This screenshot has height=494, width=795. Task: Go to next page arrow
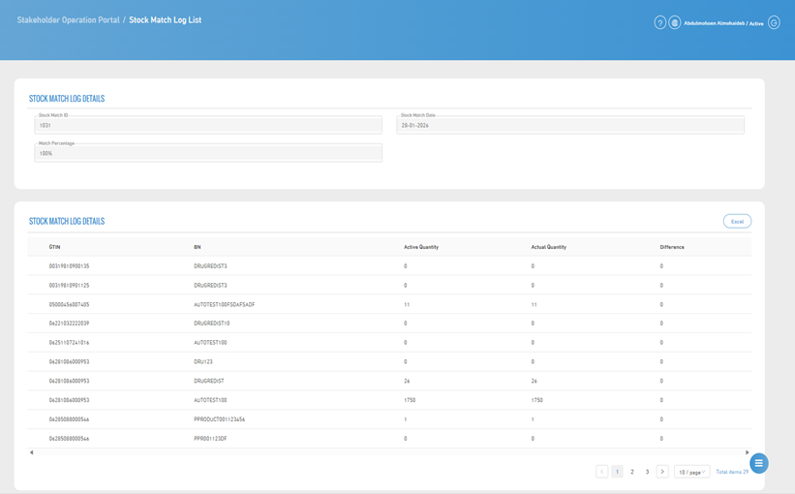pyautogui.click(x=662, y=471)
